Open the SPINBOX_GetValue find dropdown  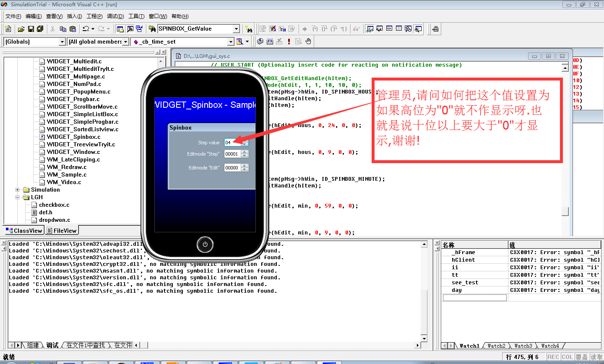(237, 29)
